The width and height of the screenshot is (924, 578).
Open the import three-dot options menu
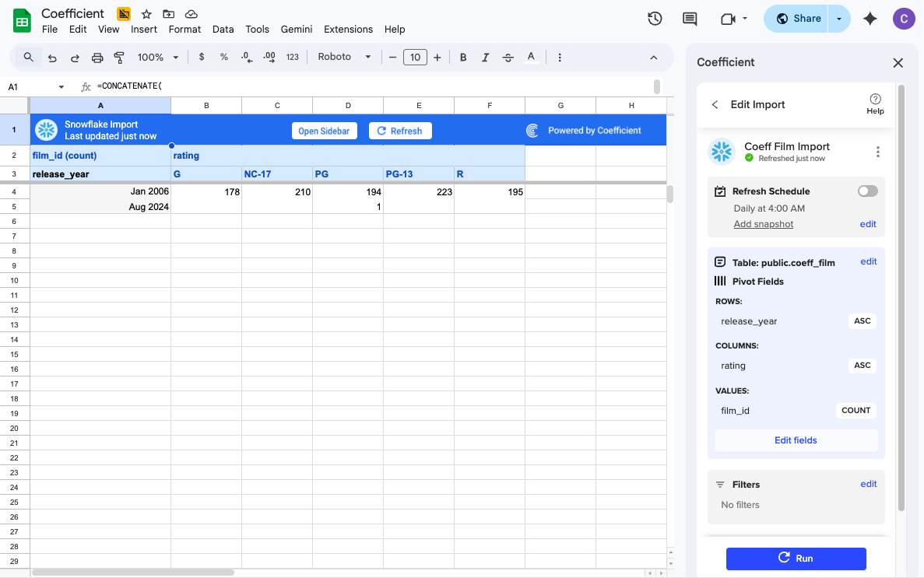click(x=877, y=152)
